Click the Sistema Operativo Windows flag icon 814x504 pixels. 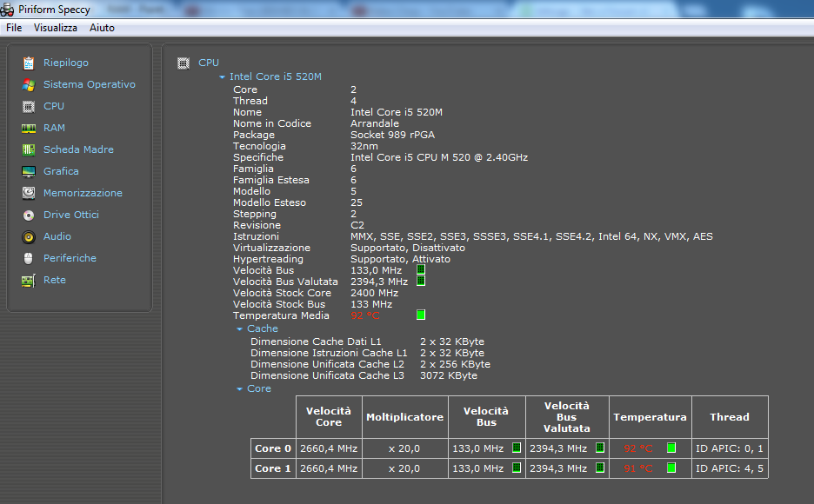click(29, 84)
